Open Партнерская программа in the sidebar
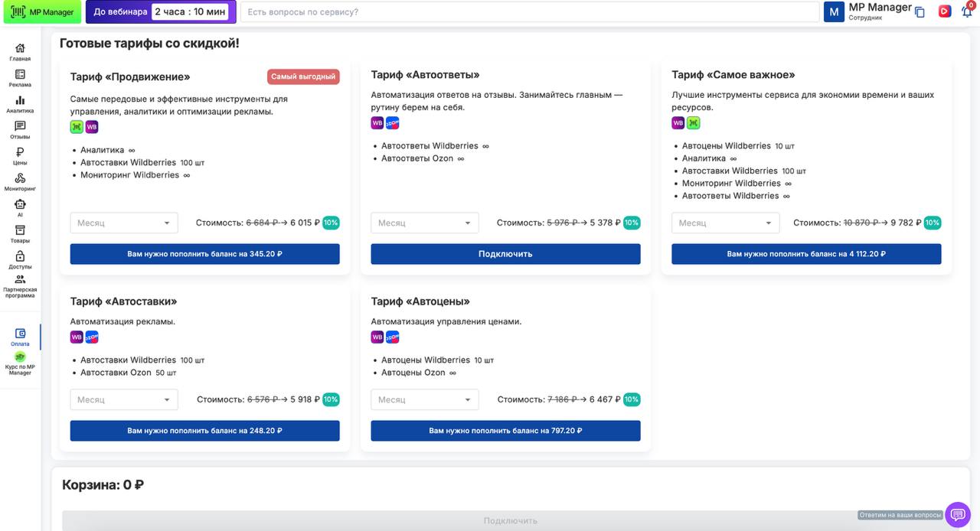This screenshot has height=531, width=980. coord(20,286)
